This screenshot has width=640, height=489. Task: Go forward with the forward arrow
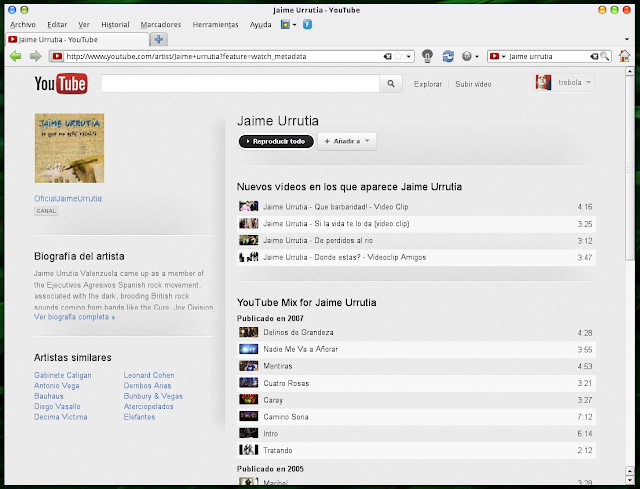tap(36, 56)
